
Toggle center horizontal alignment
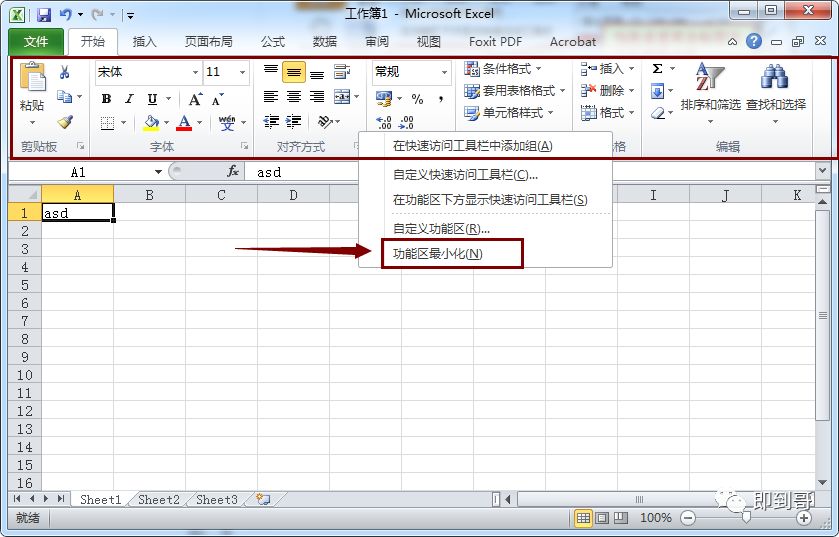point(294,97)
